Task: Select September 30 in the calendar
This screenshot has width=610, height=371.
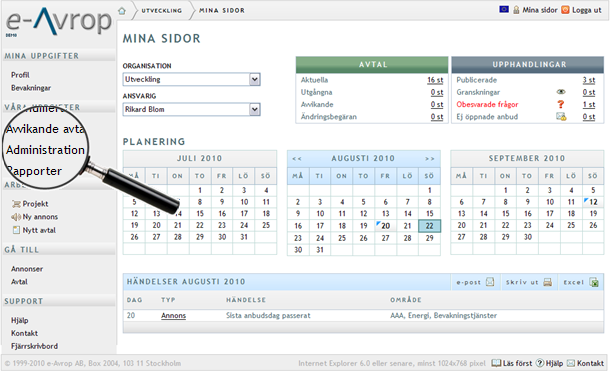Action: pyautogui.click(x=528, y=237)
